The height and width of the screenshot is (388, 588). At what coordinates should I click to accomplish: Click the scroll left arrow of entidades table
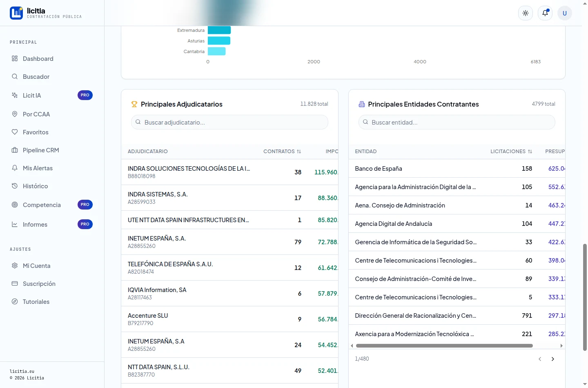(x=352, y=346)
